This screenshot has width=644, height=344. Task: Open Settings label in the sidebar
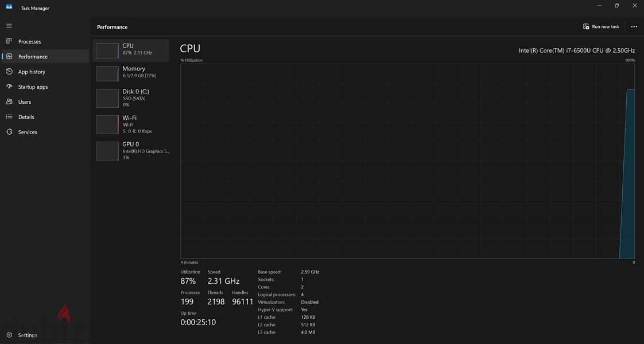pyautogui.click(x=28, y=335)
